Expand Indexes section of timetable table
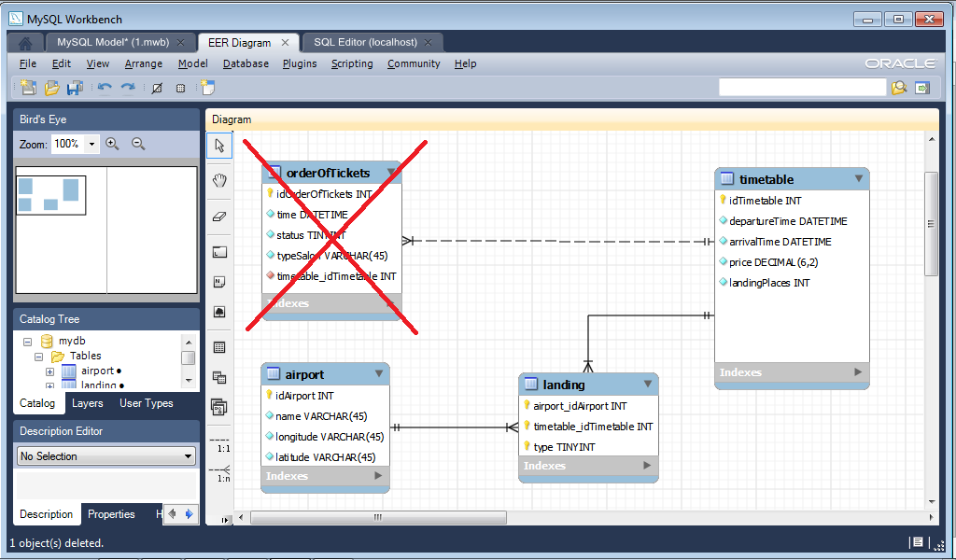 857,371
